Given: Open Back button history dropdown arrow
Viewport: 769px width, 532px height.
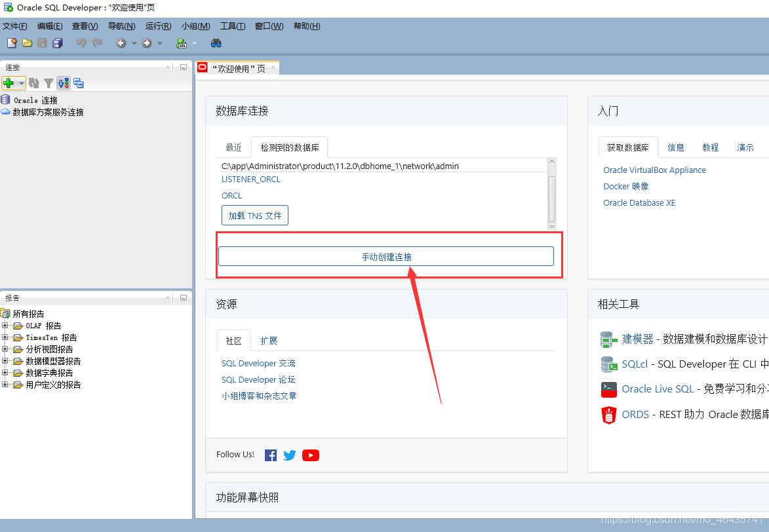Looking at the screenshot, I should coord(134,43).
